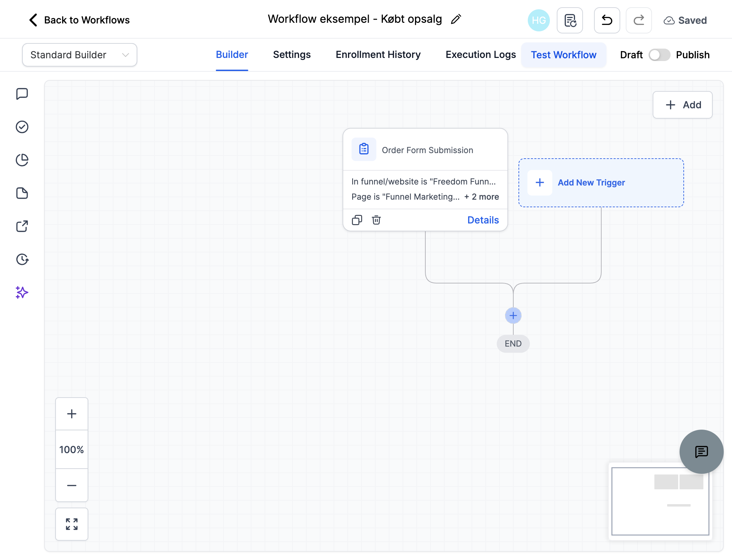Viewport: 732px width, 560px height.
Task: Switch to the Settings tab
Action: (x=292, y=55)
